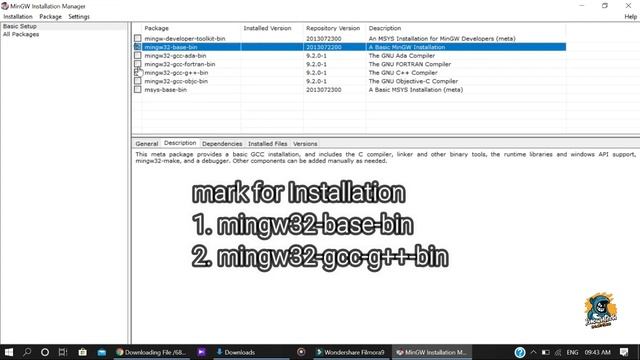
Task: Open blue help icon in system tray
Action: point(520,352)
